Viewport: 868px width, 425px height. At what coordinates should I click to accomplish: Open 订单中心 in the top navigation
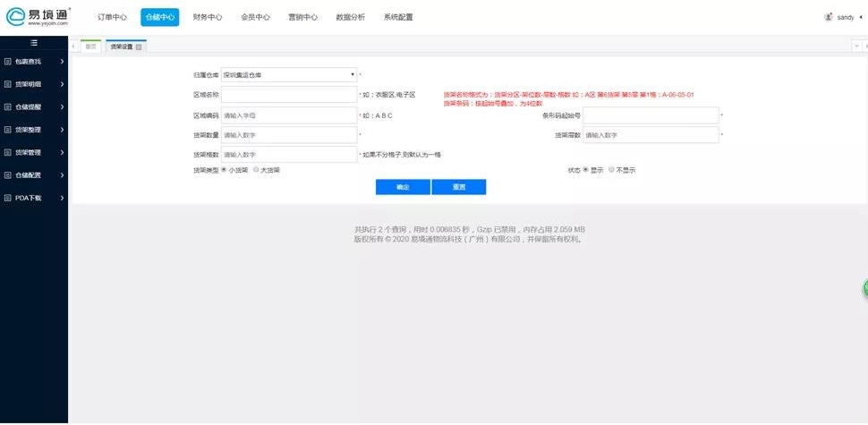click(x=112, y=17)
